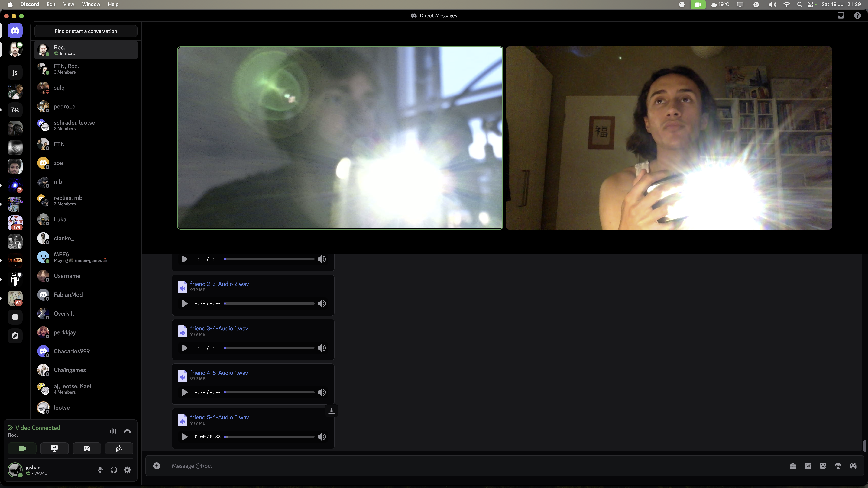868x488 pixels.
Task: Open the Window menu
Action: pyautogui.click(x=91, y=4)
